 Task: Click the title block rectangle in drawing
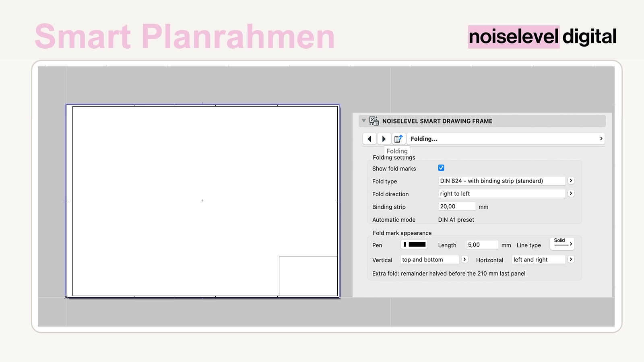(x=308, y=276)
